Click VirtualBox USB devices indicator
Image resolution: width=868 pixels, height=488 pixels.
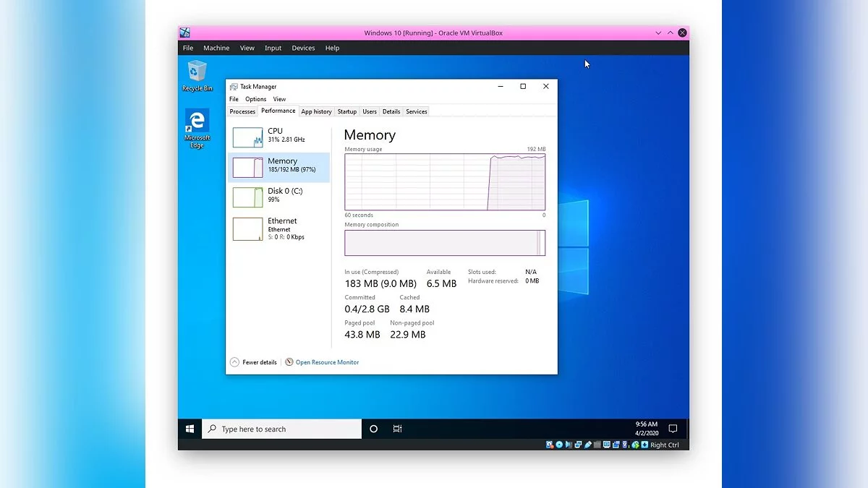[587, 445]
